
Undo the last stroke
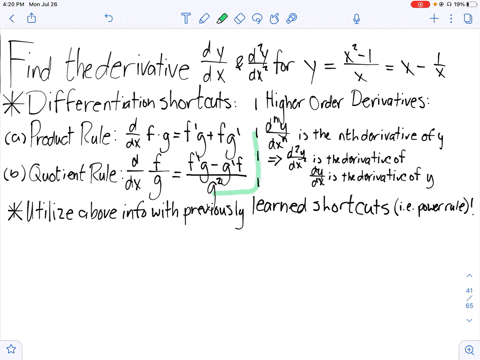click(109, 18)
